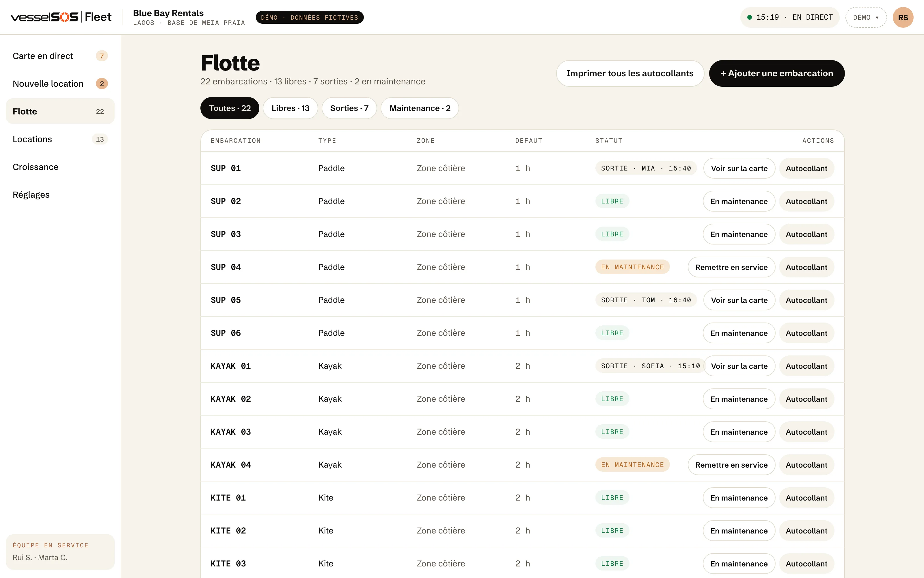Viewport: 924px width, 578px height.
Task: Go to Nouvelle location
Action: click(x=60, y=84)
